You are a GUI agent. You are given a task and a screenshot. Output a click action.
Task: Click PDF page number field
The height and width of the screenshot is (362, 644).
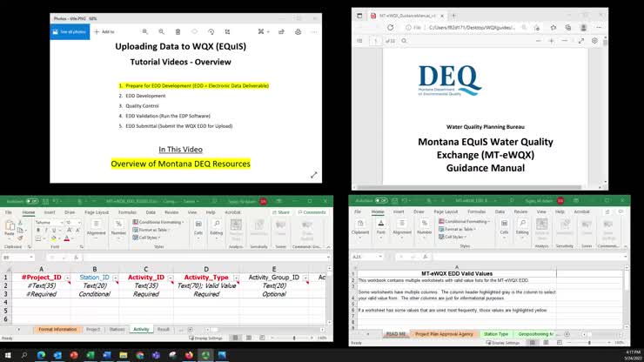[x=375, y=41]
